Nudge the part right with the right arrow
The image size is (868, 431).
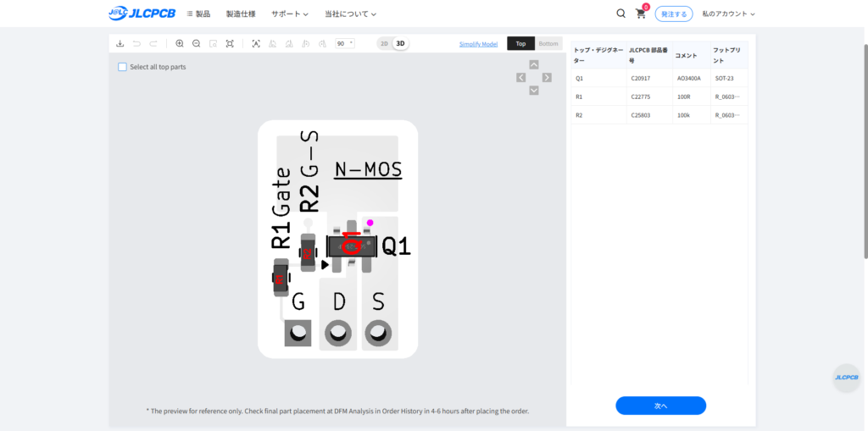(547, 77)
